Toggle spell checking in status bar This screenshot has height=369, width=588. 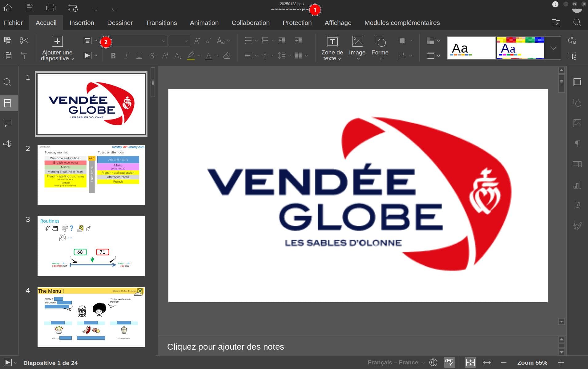[x=449, y=362]
